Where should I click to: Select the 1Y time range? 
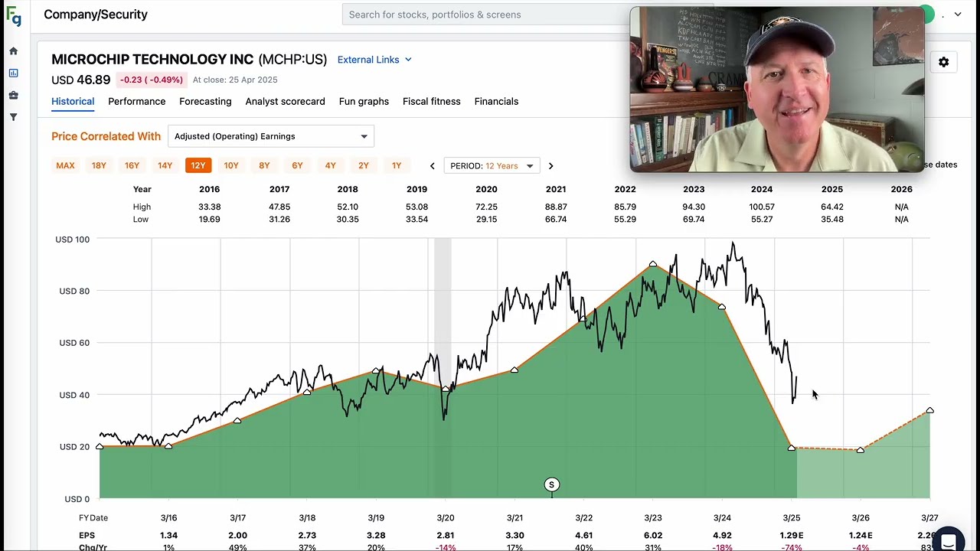[x=397, y=165]
